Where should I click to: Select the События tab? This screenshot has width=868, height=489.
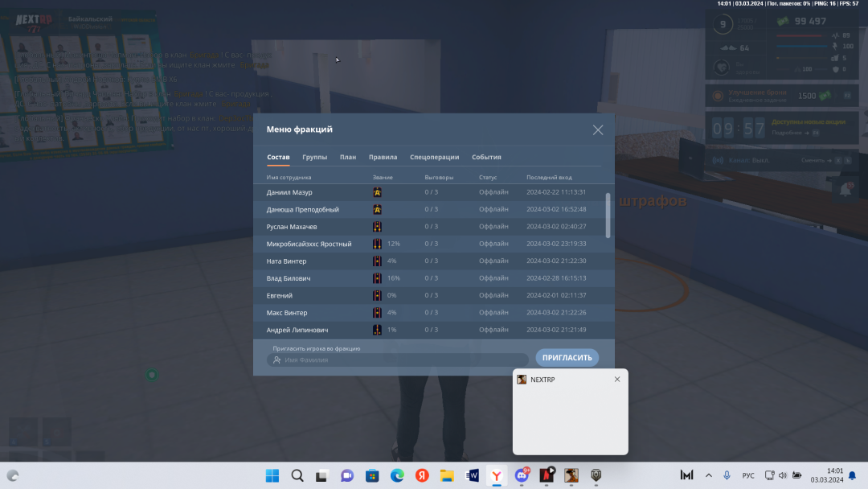[x=486, y=157]
